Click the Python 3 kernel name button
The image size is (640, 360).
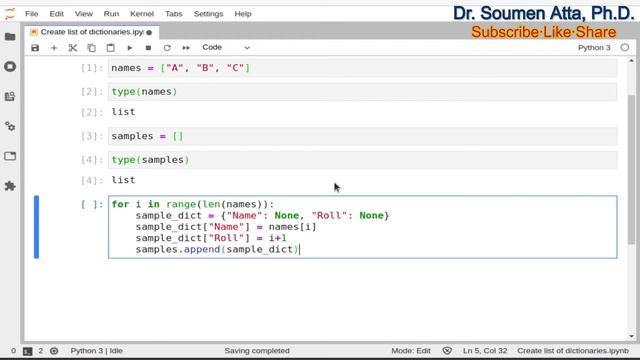pyautogui.click(x=594, y=48)
